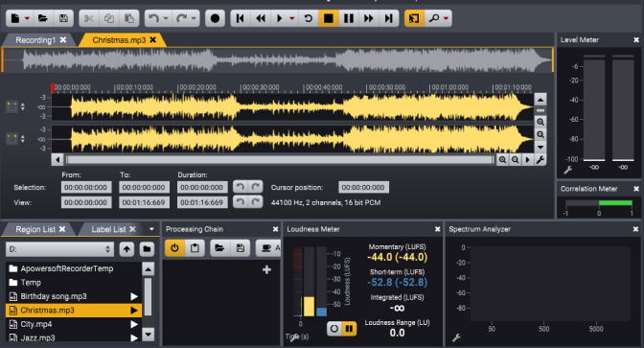Open waveform settings wrench icon
644x348 pixels.
coord(540,160)
